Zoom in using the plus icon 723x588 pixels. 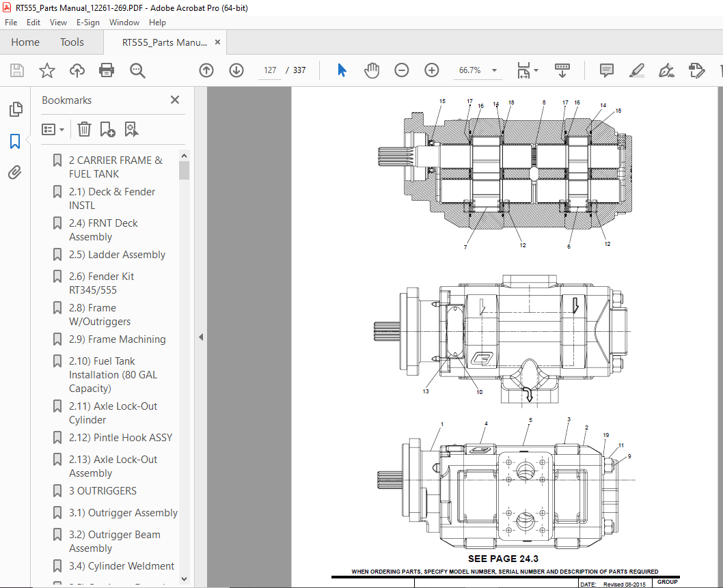[432, 70]
